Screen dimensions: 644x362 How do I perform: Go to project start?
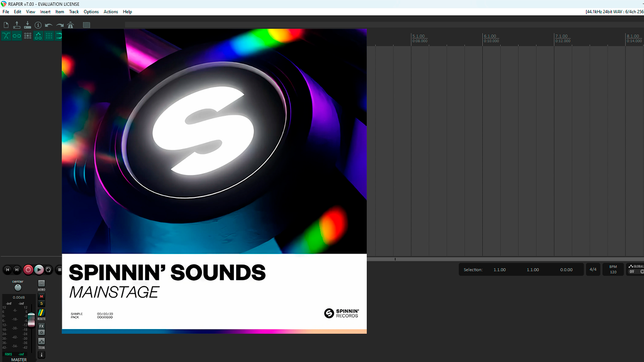7,270
